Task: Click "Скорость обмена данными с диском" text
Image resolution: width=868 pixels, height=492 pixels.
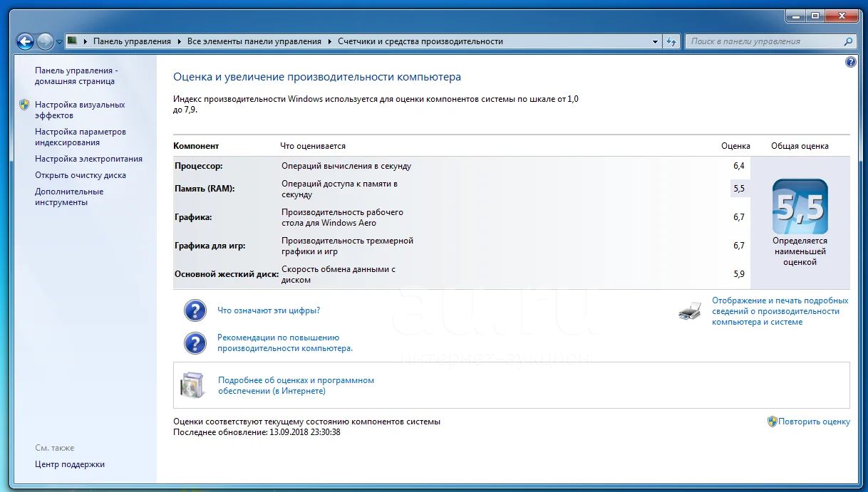Action: pos(339,274)
